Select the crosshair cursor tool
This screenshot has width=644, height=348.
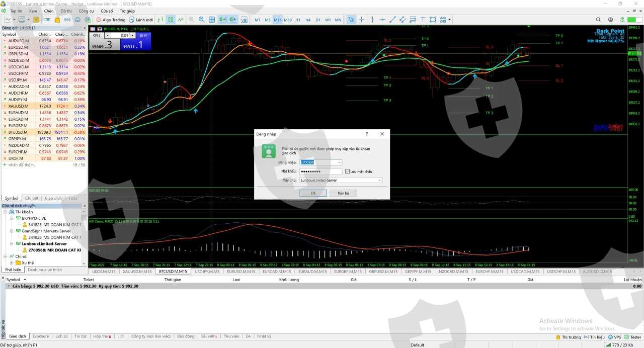361,20
